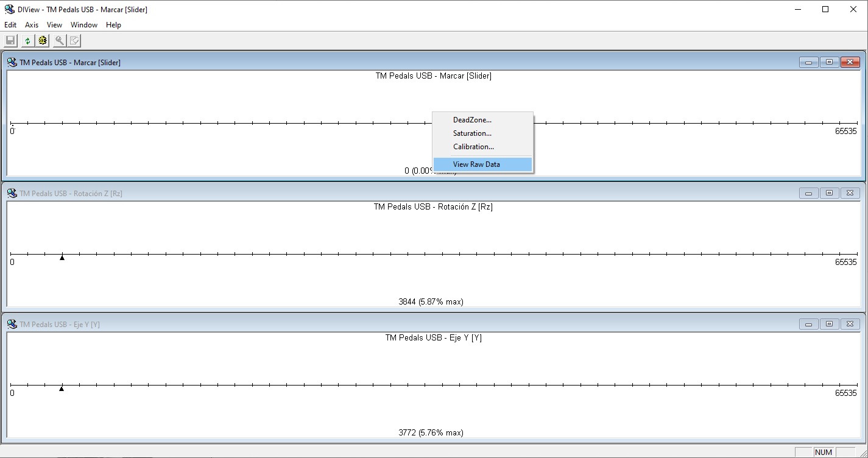The height and width of the screenshot is (458, 868).
Task: Choose Saturation... from the context menu
Action: point(482,133)
